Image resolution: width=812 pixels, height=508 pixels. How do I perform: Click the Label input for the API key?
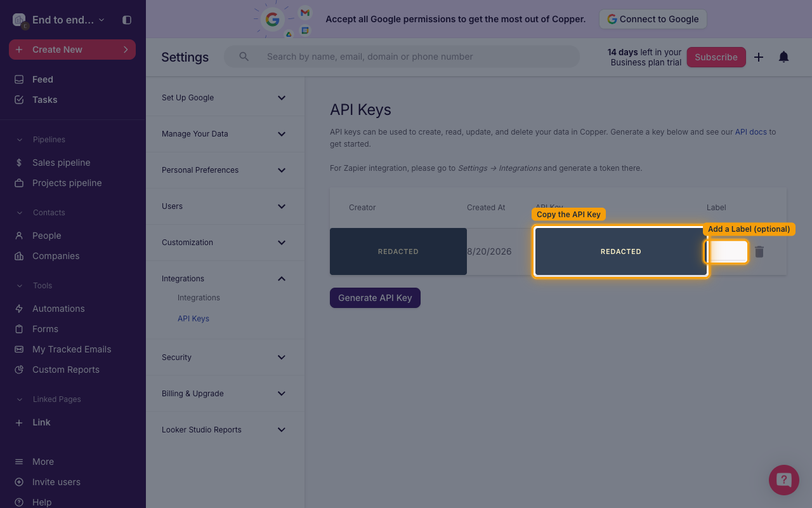(x=727, y=251)
